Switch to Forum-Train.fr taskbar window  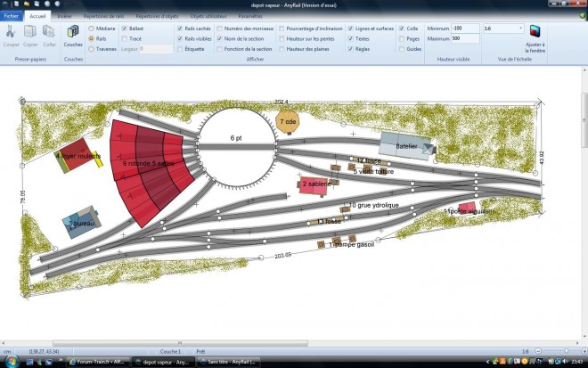click(99, 362)
